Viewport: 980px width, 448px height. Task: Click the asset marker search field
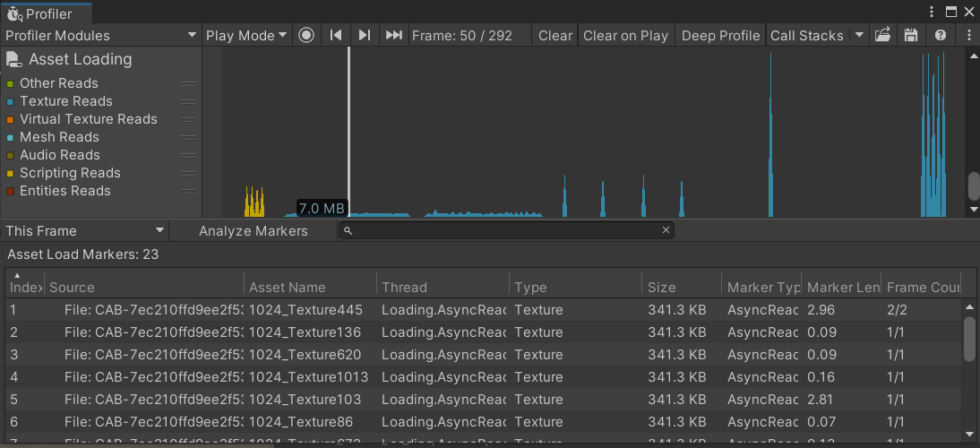pyautogui.click(x=506, y=230)
